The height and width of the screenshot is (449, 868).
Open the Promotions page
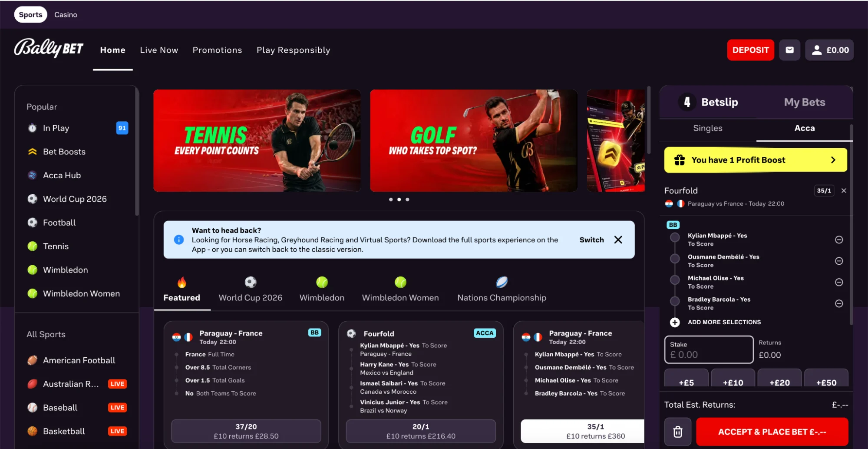[x=217, y=50]
